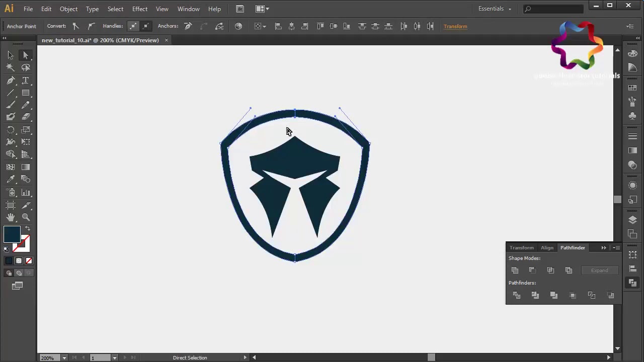Image resolution: width=644 pixels, height=362 pixels.
Task: Select the Line Segment tool
Action: click(11, 93)
